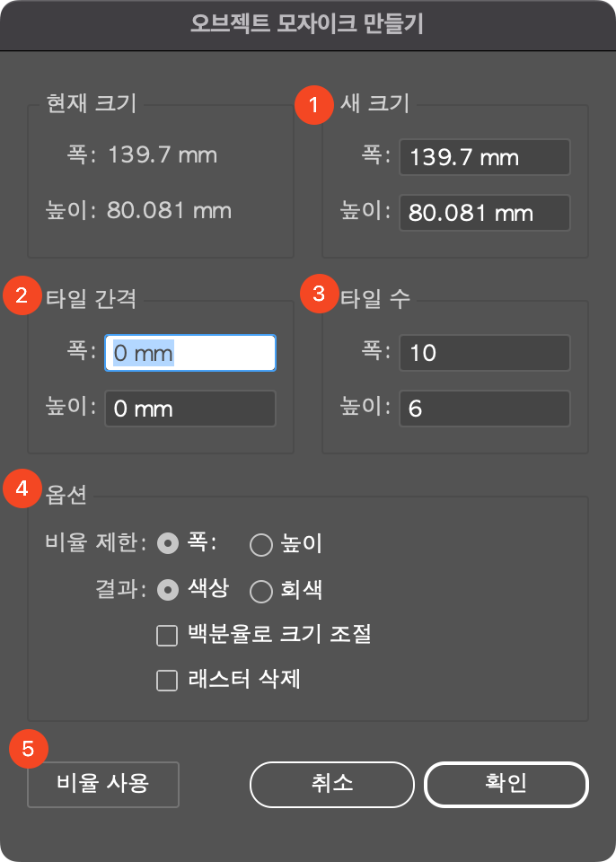Click the 타일 수 폭 field showing 10
Image resolution: width=616 pixels, height=862 pixels.
point(484,353)
